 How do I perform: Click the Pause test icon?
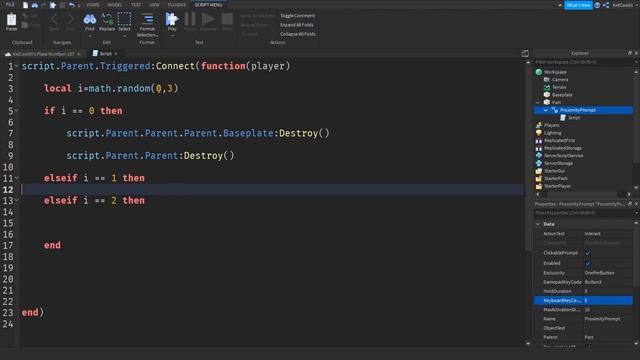click(x=190, y=19)
